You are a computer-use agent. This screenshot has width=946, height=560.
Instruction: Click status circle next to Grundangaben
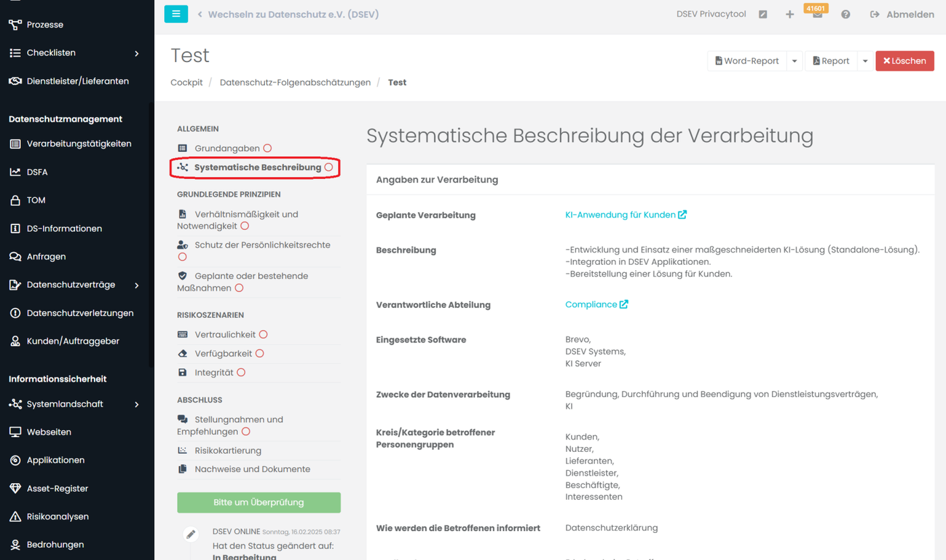click(268, 149)
